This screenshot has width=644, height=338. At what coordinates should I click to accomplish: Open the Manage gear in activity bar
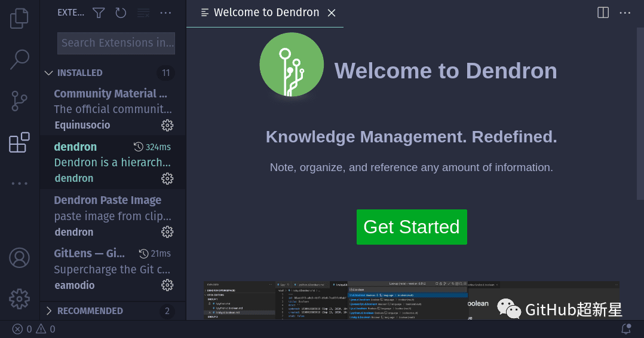coord(19,299)
